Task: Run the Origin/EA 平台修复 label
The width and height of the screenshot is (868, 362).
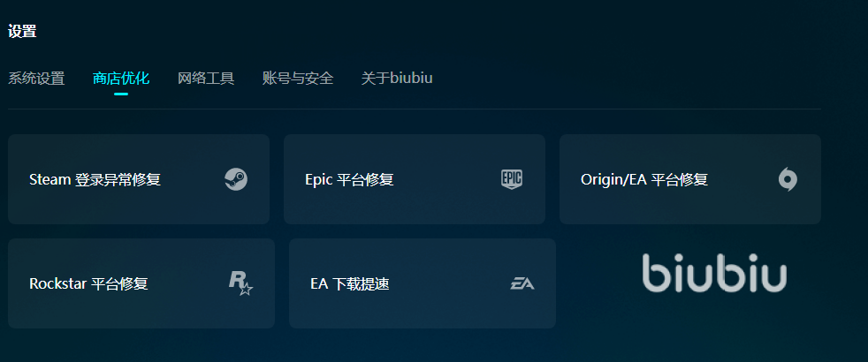Action: (644, 180)
